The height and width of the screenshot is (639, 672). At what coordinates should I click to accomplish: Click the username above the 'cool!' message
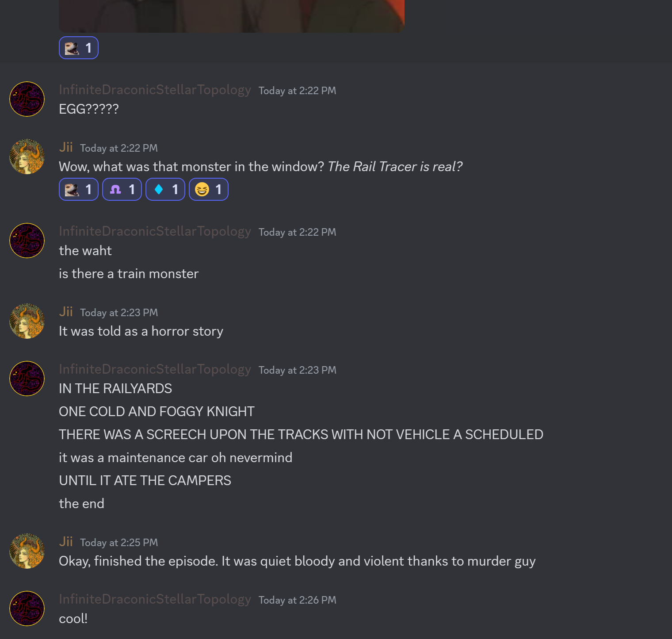tap(155, 599)
